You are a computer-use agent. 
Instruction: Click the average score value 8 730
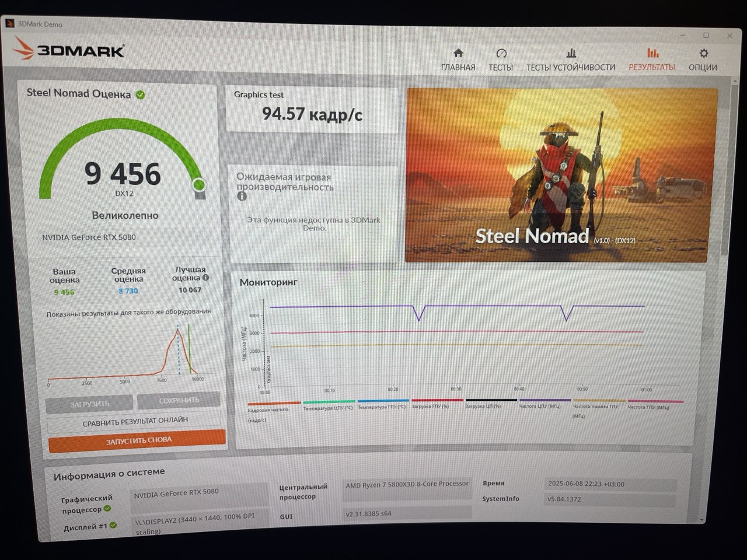tap(128, 291)
